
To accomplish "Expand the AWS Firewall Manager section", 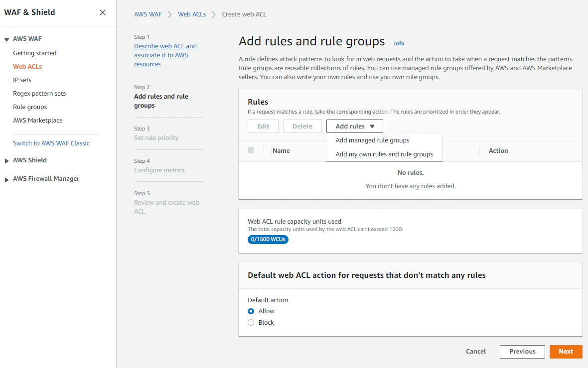I will [7, 179].
